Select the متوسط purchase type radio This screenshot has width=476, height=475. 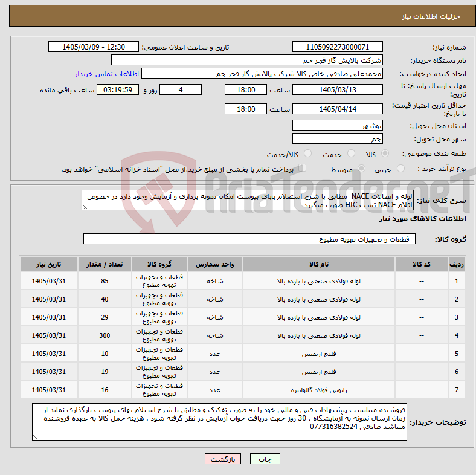click(361, 169)
